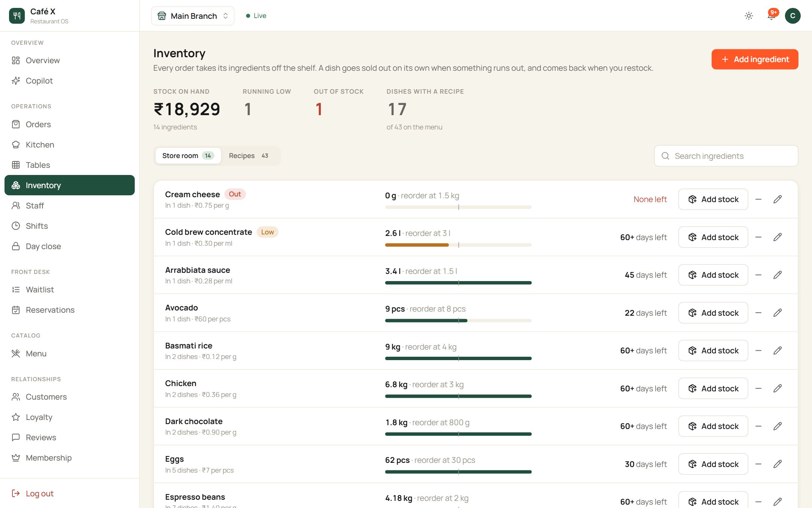Click minus icon for Cold brew concentrate

click(758, 237)
